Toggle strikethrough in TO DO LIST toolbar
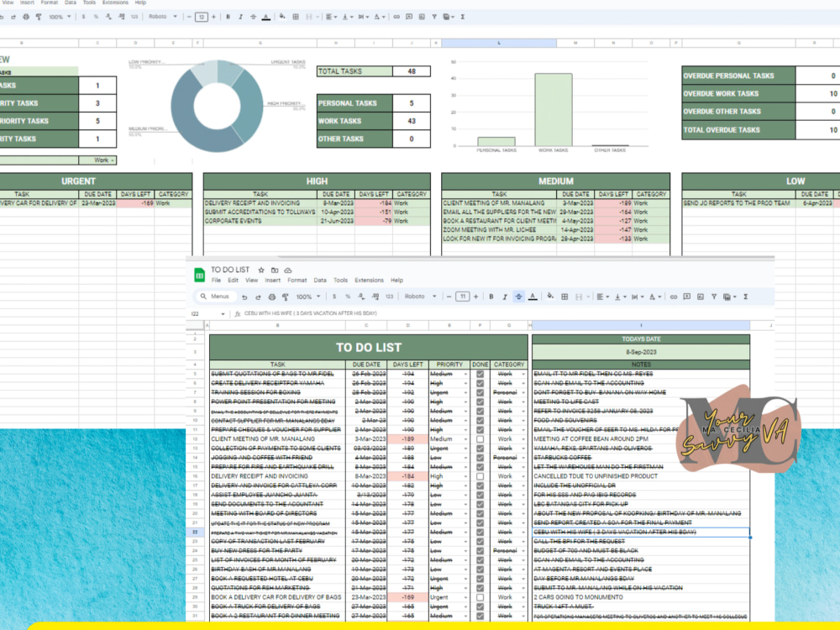 (x=518, y=297)
